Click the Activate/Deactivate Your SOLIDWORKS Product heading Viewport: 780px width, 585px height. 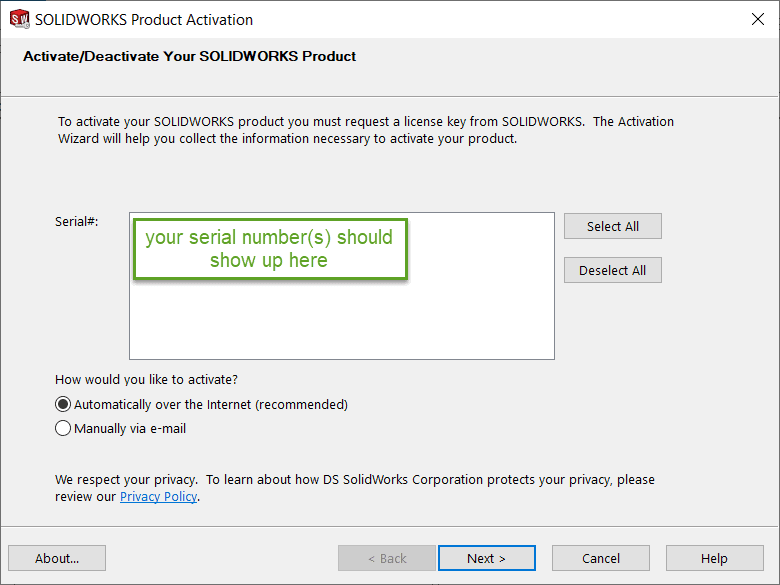point(189,56)
